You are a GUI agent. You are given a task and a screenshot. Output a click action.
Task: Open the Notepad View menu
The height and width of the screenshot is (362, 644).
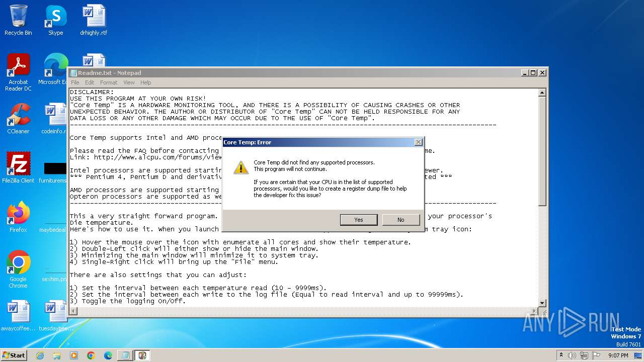pos(129,82)
